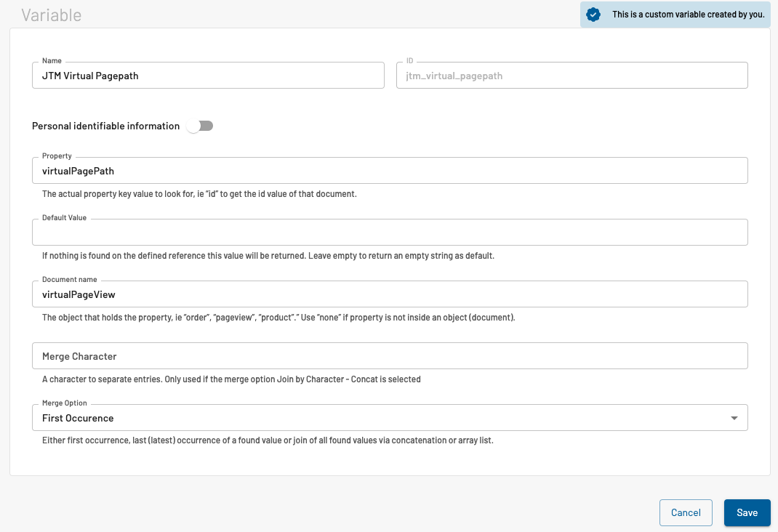This screenshot has height=532, width=778.
Task: Click into the Property field
Action: [x=390, y=171]
